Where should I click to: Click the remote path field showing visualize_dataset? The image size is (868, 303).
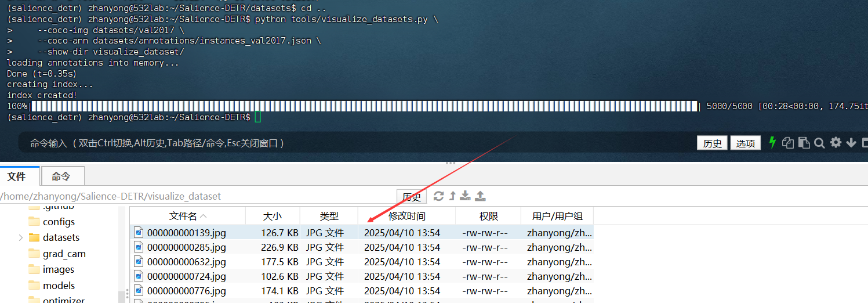pyautogui.click(x=197, y=197)
